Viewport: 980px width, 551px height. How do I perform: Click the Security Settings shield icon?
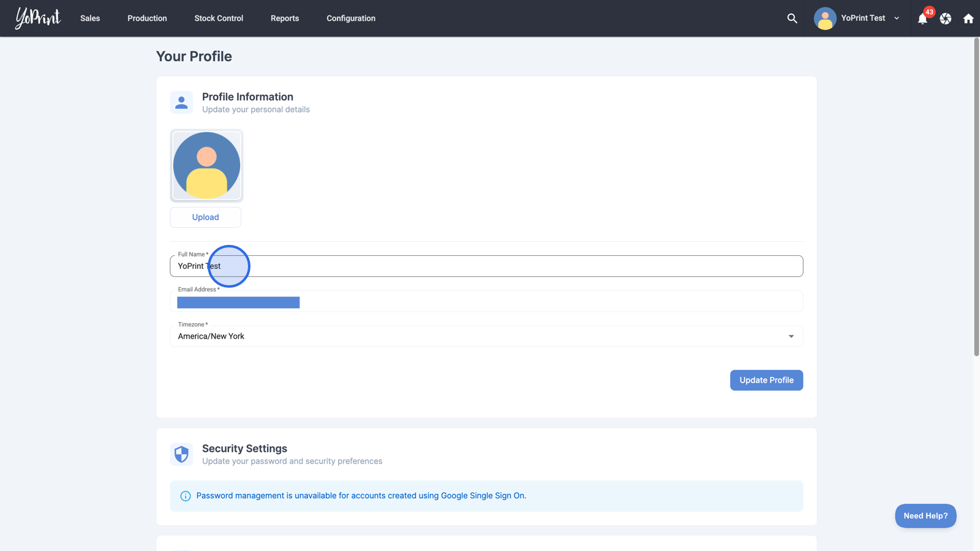pos(181,454)
